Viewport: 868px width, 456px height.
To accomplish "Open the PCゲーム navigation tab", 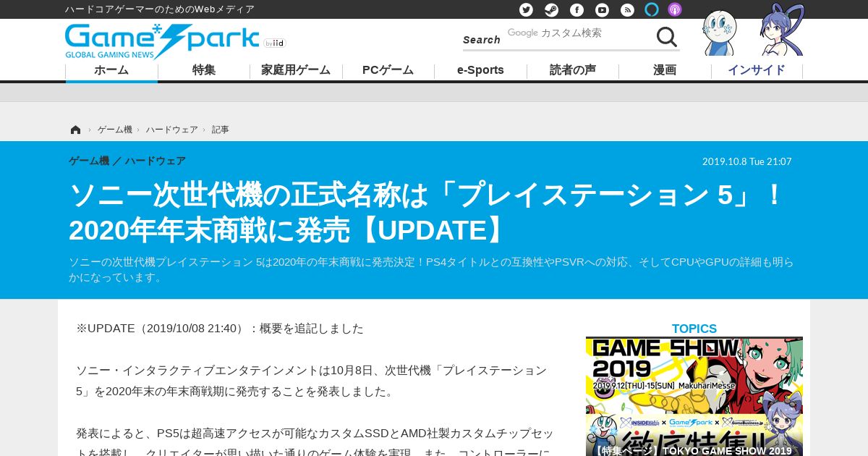I will tap(388, 70).
